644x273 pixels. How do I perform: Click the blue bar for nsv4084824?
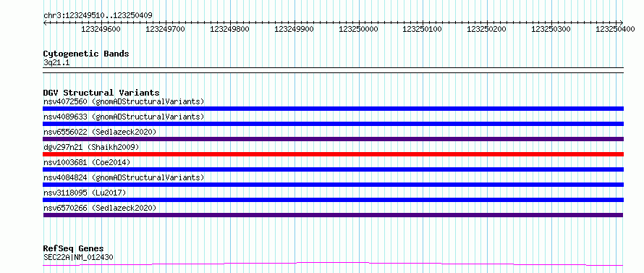[333, 185]
